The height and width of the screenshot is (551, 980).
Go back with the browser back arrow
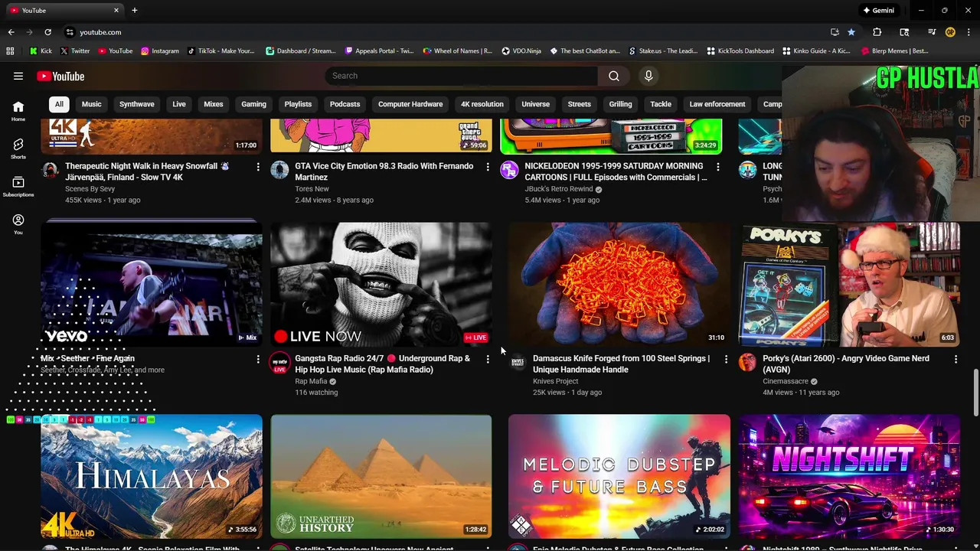pyautogui.click(x=11, y=32)
